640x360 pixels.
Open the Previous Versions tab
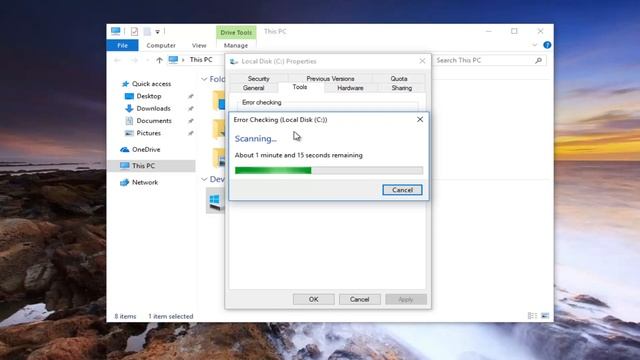coord(330,78)
